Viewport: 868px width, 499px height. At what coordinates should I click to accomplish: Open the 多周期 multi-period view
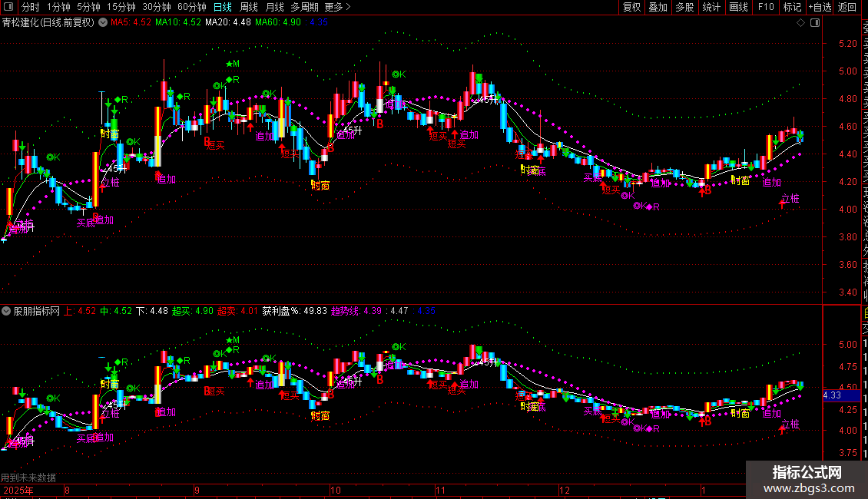click(304, 7)
